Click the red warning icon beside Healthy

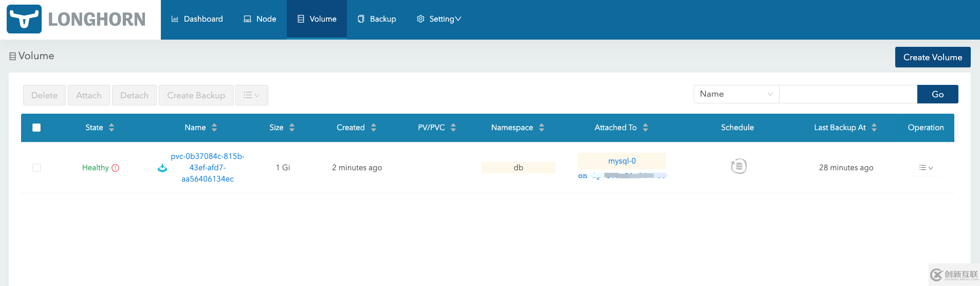pos(116,168)
